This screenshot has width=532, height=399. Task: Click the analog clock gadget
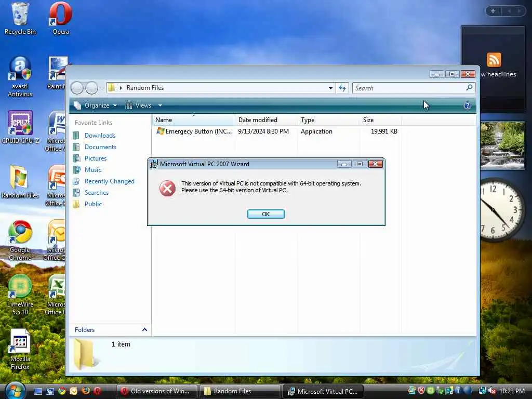pyautogui.click(x=502, y=209)
